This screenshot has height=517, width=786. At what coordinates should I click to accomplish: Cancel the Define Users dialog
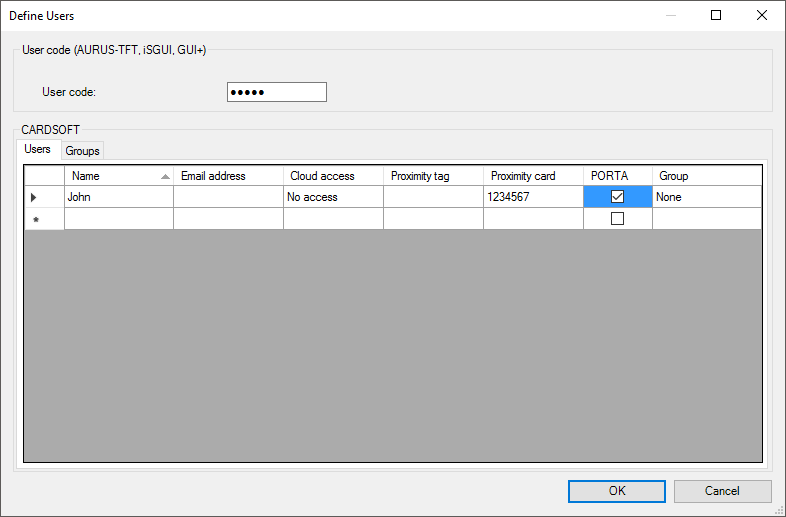click(722, 491)
